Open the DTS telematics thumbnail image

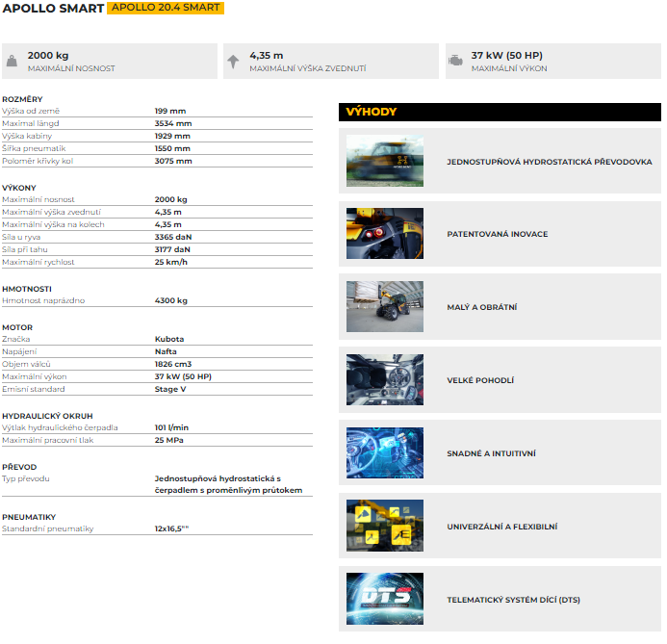[x=385, y=599]
